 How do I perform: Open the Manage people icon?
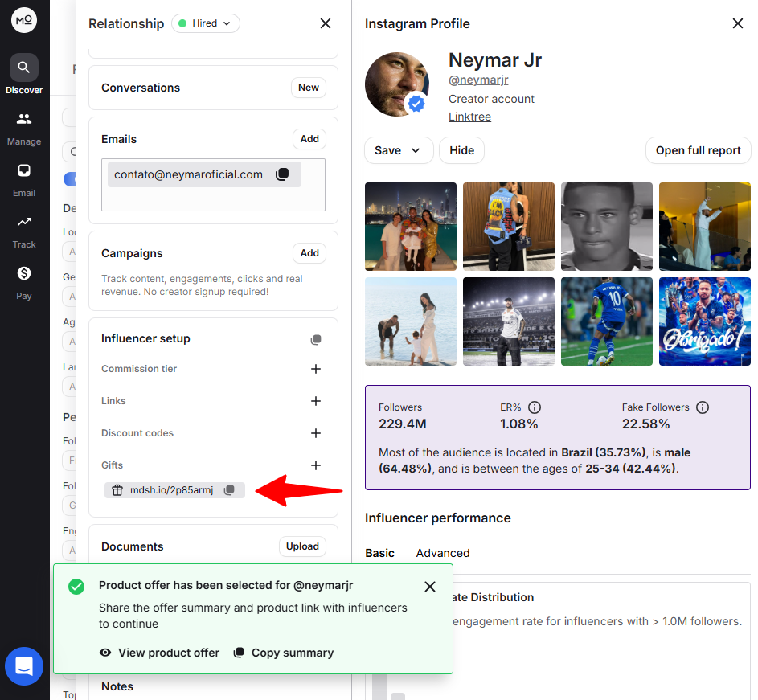pos(23,119)
